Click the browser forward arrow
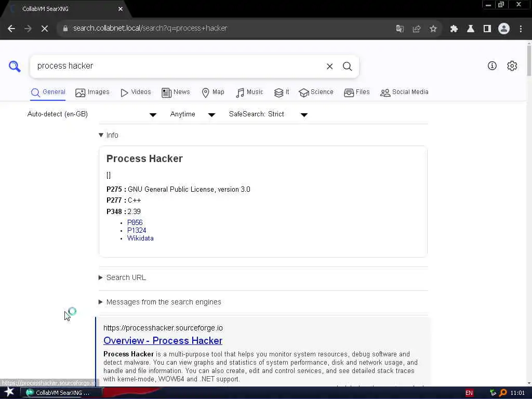 point(28,29)
